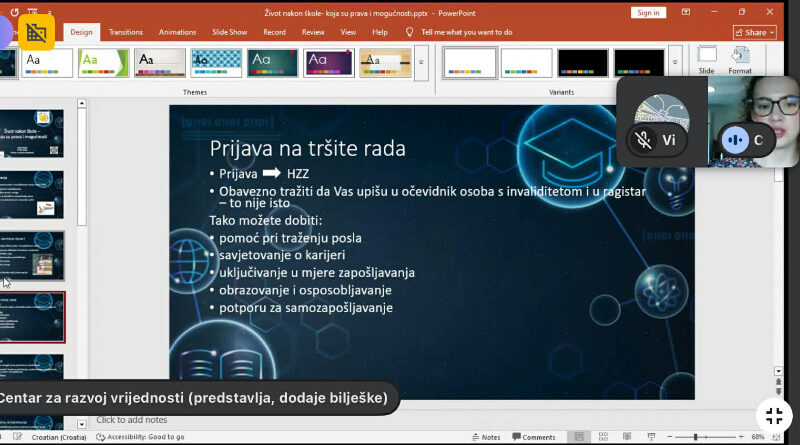Screen dimensions: 800x445
Task: Open the Slide Size button
Action: point(707,60)
